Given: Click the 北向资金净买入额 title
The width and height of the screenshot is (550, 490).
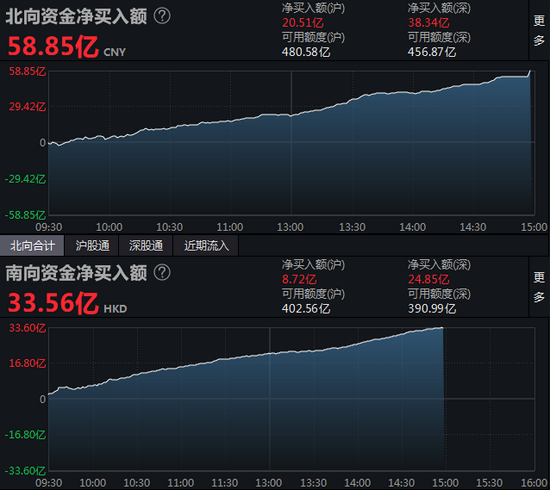Looking at the screenshot, I should tap(76, 16).
